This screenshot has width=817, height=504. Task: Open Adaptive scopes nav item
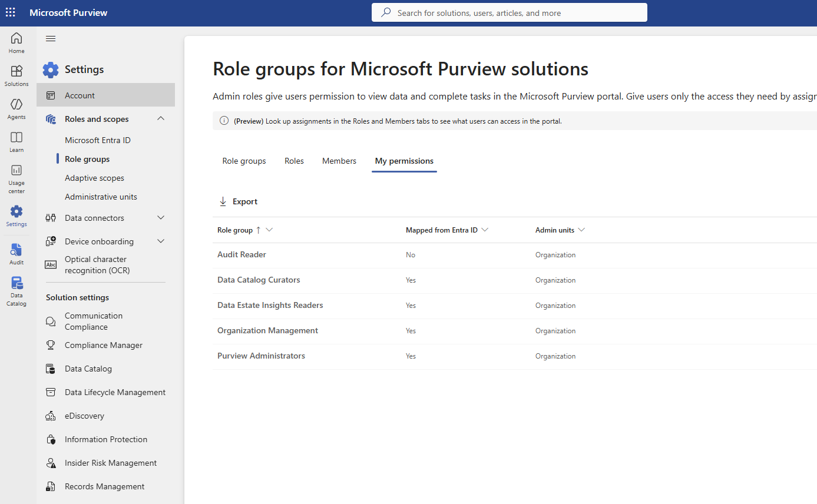[x=94, y=178]
